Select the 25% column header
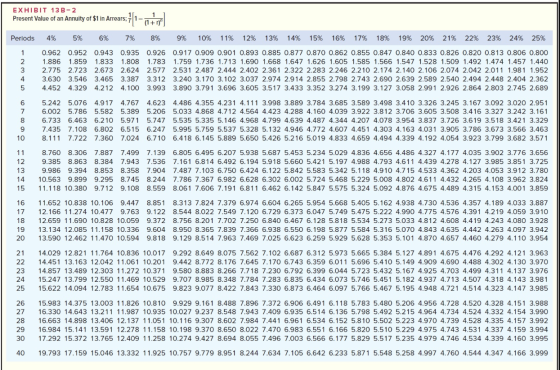Viewport: 560px width, 370px height. tap(539, 38)
